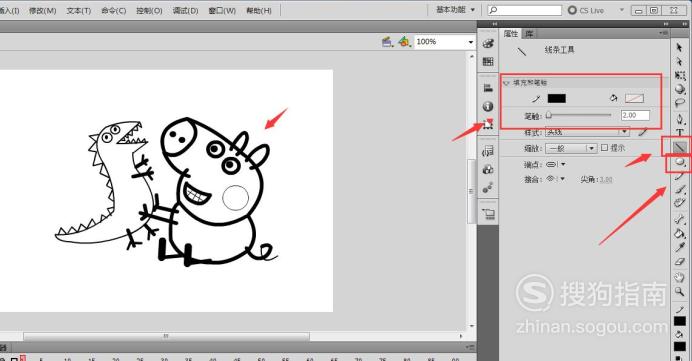Open the 样式 stroke style dropdown

click(587, 132)
